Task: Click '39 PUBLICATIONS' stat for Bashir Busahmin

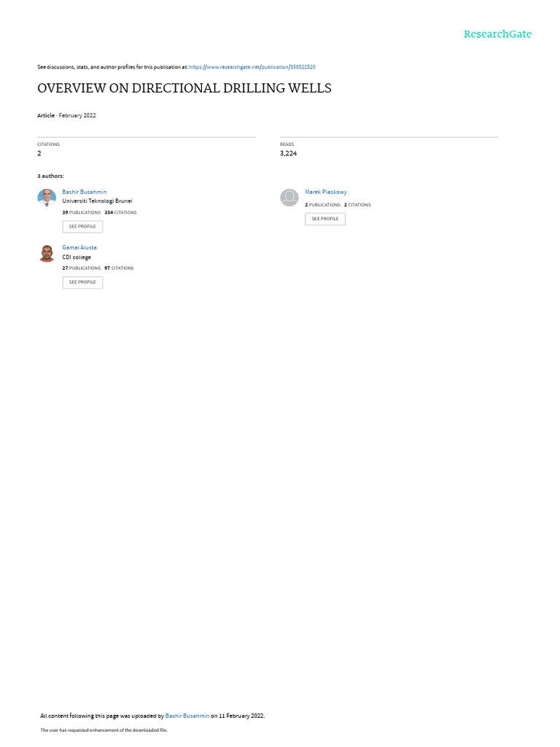Action: [x=82, y=212]
